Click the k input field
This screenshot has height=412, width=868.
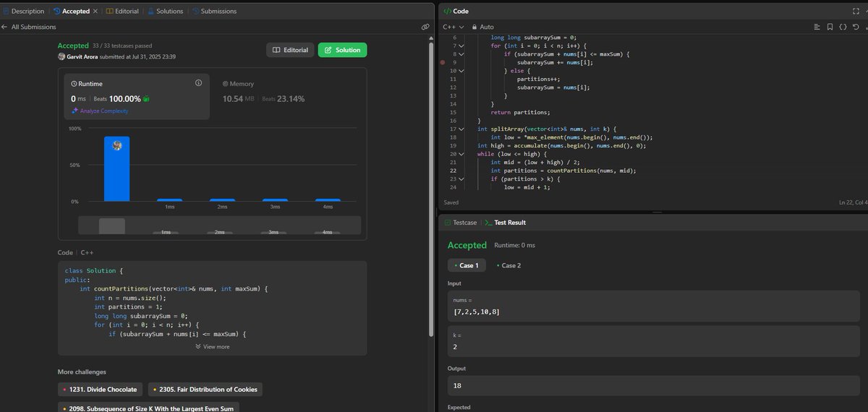[x=655, y=341]
